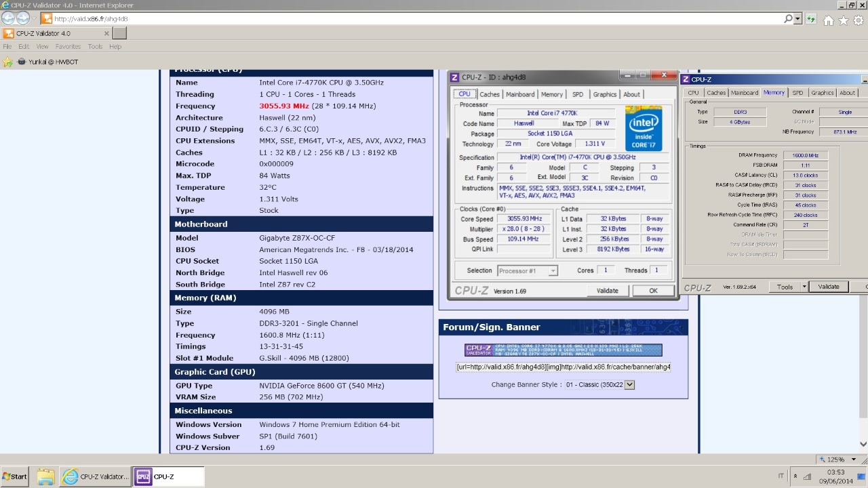Close the CPU-Z Validator 4.0 browser tab
The width and height of the screenshot is (868, 488).
coord(106,33)
